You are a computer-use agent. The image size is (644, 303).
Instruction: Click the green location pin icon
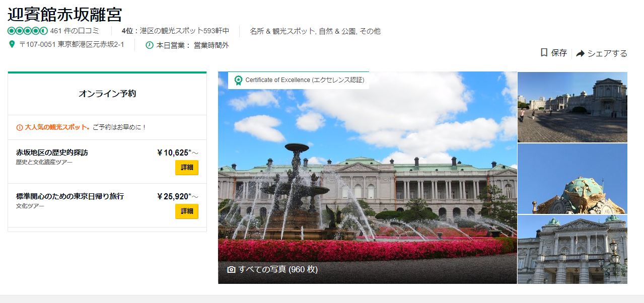(x=12, y=44)
